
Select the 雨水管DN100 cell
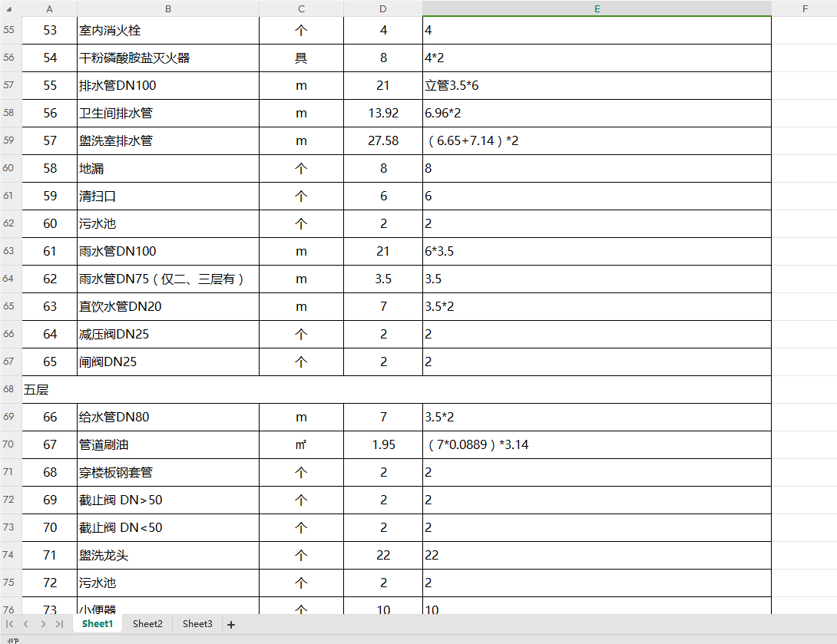[168, 251]
